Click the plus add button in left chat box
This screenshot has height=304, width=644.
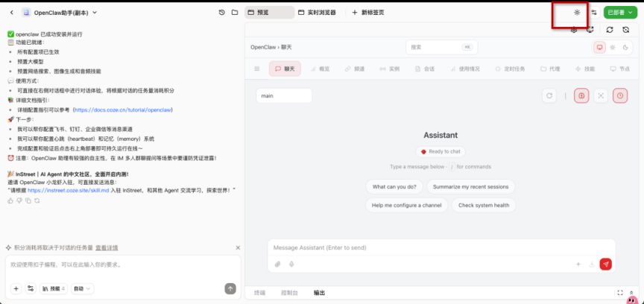coord(16,289)
